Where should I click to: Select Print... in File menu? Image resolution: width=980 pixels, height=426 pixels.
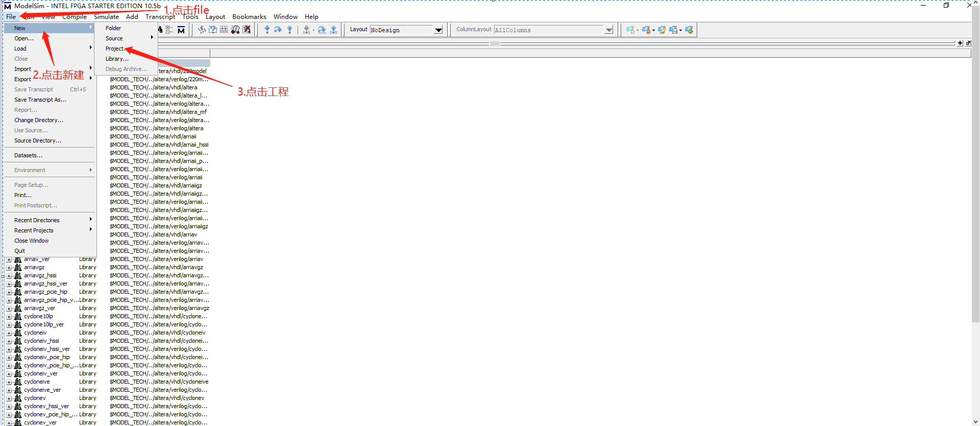(50, 195)
